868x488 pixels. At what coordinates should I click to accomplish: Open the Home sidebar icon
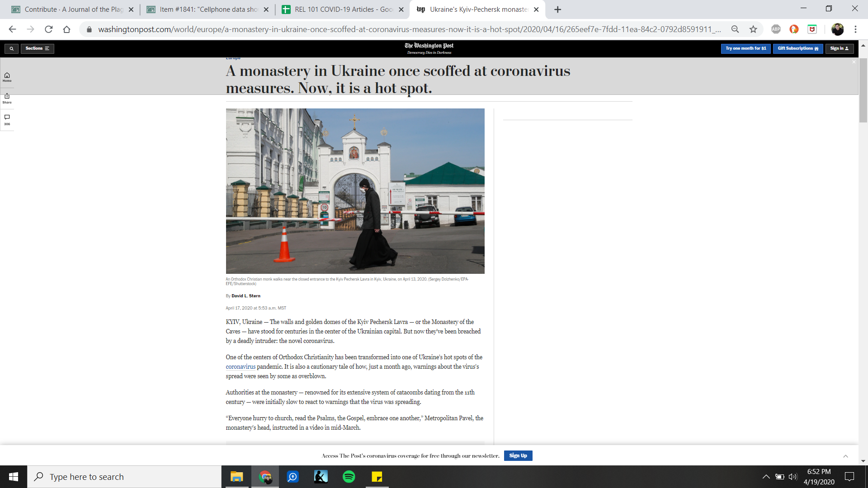point(7,77)
